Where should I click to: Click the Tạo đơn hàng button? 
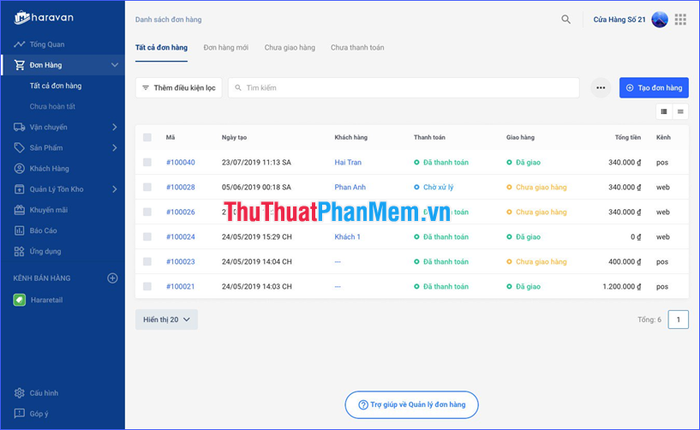tap(654, 88)
